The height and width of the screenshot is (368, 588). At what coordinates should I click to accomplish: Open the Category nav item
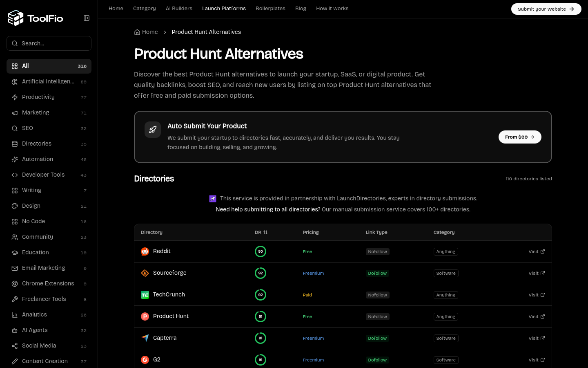click(x=145, y=9)
